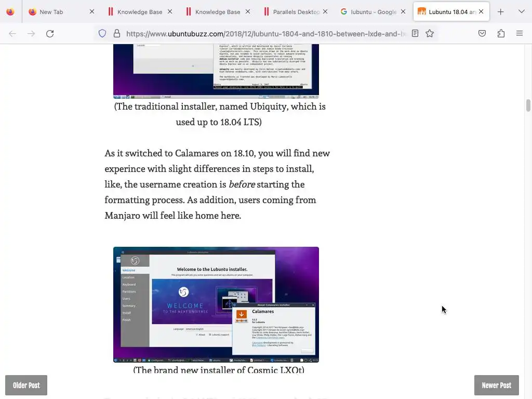The height and width of the screenshot is (399, 532).
Task: Go to the Older Post
Action: click(26, 385)
